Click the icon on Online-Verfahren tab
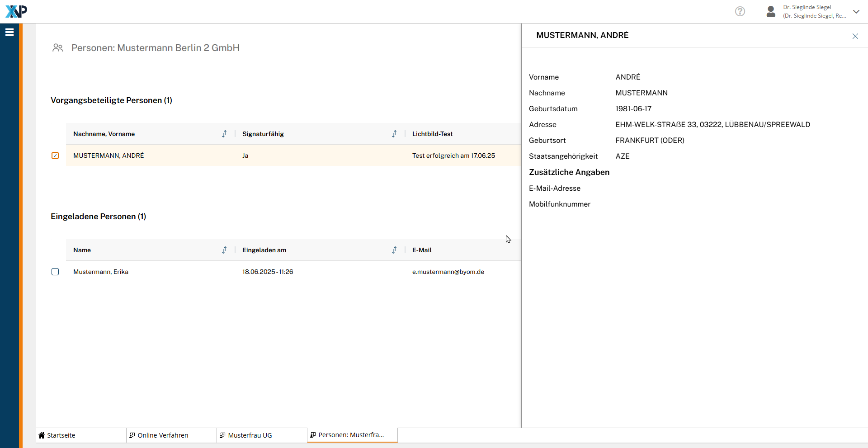868x448 pixels. click(x=132, y=435)
